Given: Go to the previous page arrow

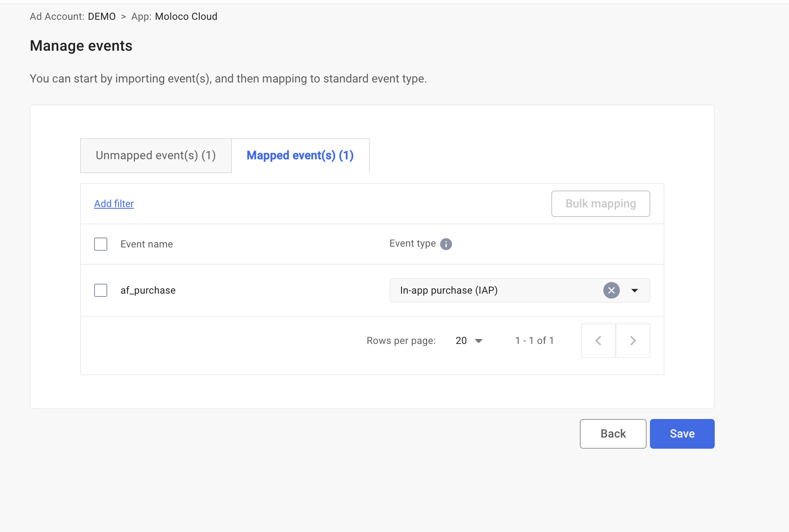Looking at the screenshot, I should click(598, 341).
